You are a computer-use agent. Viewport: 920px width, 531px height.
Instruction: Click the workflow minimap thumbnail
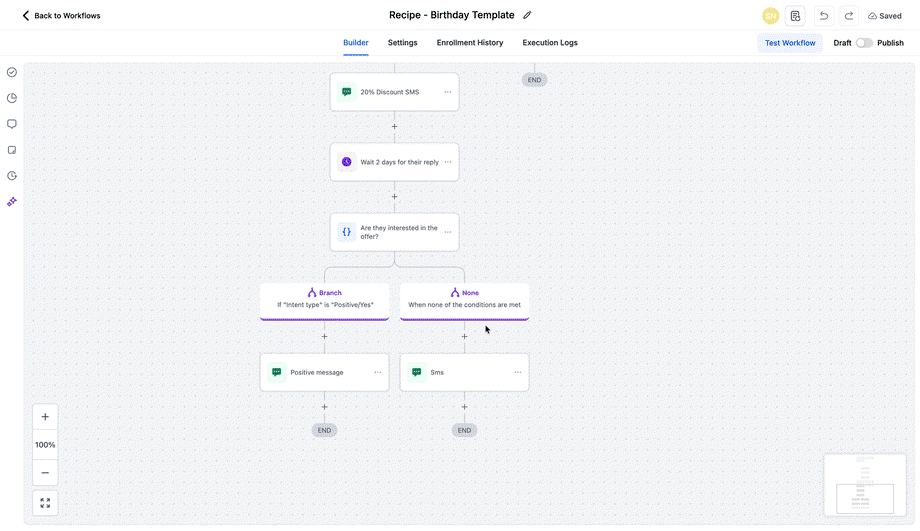[x=865, y=485]
